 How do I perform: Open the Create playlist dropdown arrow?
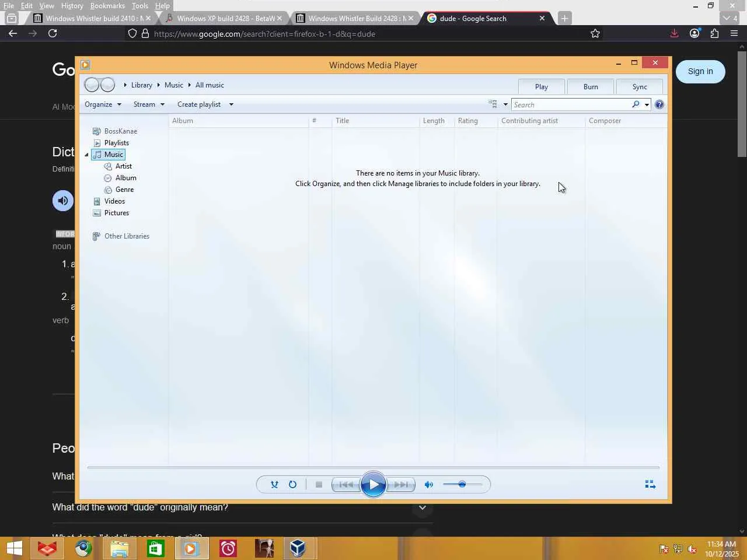pyautogui.click(x=231, y=104)
